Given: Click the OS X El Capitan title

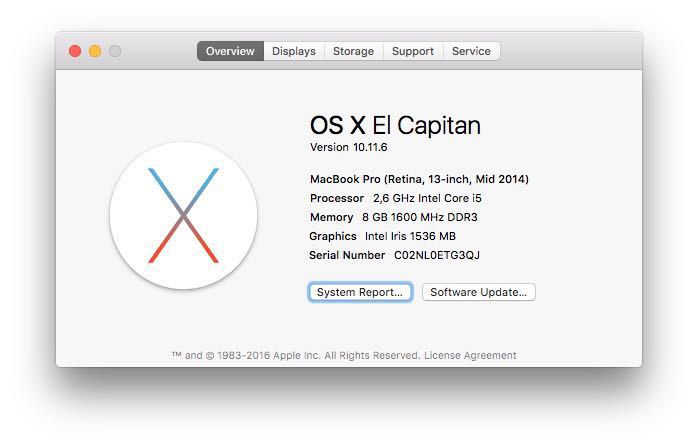Looking at the screenshot, I should pyautogui.click(x=395, y=125).
